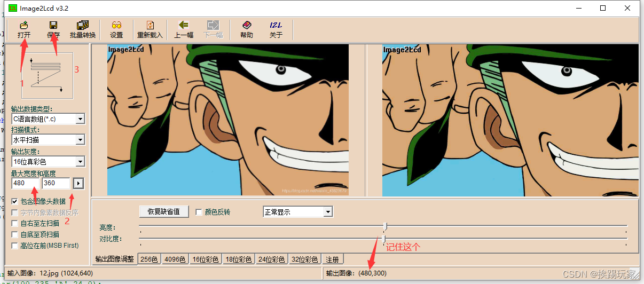The width and height of the screenshot is (644, 284).
Task: Switch to the 16位彩色 tab
Action: click(x=206, y=259)
